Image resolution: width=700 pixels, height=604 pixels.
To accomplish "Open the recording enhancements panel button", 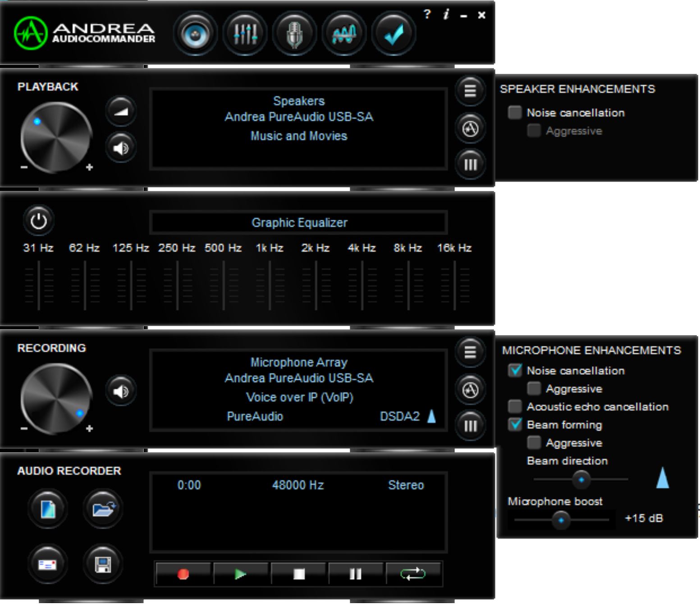I will (470, 390).
